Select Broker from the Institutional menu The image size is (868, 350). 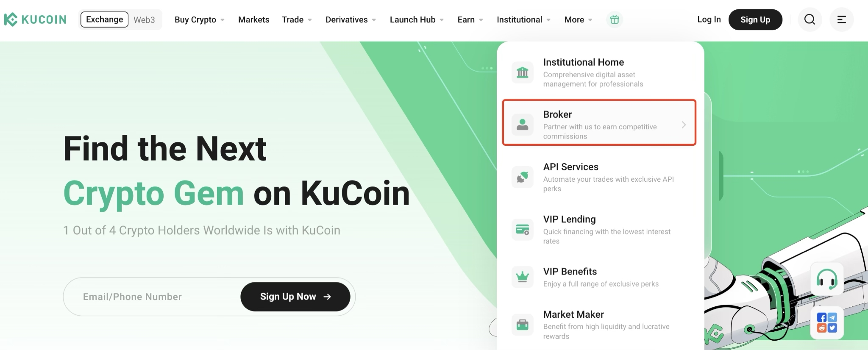[599, 123]
